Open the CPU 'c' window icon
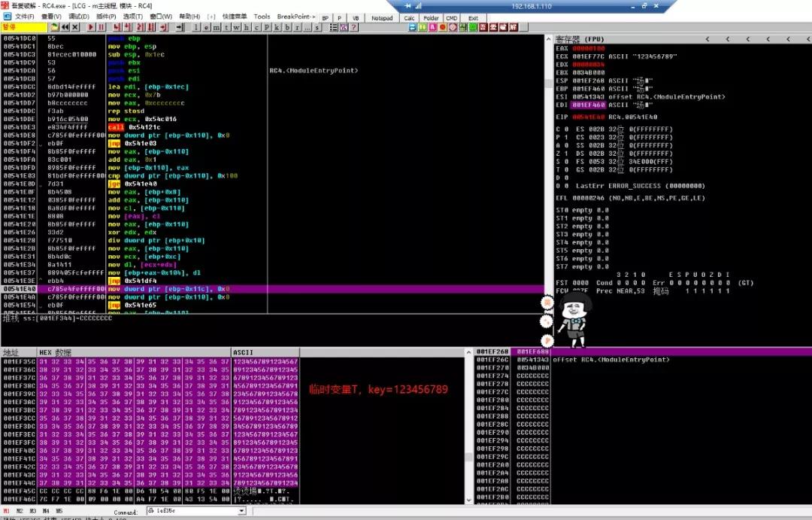The height and width of the screenshot is (520, 812). click(257, 27)
